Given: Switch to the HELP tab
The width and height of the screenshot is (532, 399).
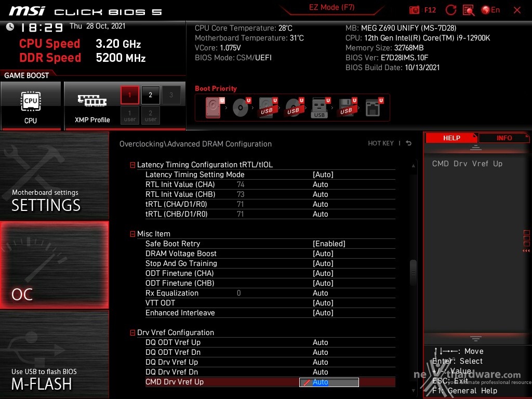Looking at the screenshot, I should tap(451, 138).
